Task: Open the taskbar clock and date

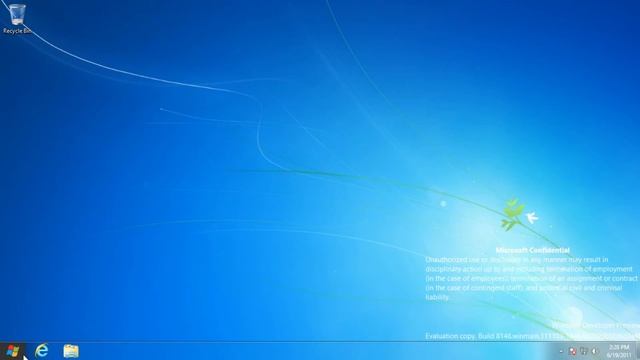Action: tap(619, 351)
